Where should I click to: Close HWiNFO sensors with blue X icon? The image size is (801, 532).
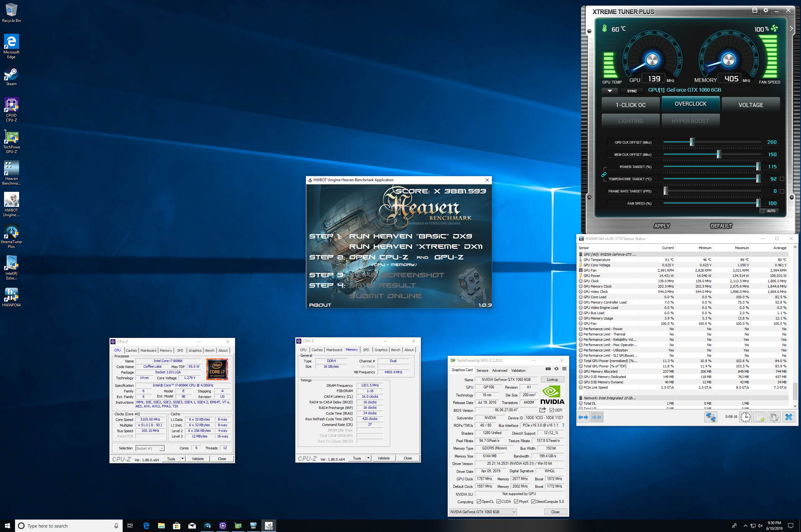pos(788,417)
